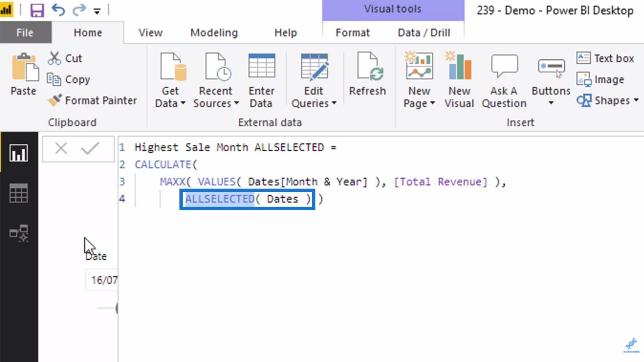644x362 pixels.
Task: Expand the Recent Sources dropdown
Action: click(216, 103)
